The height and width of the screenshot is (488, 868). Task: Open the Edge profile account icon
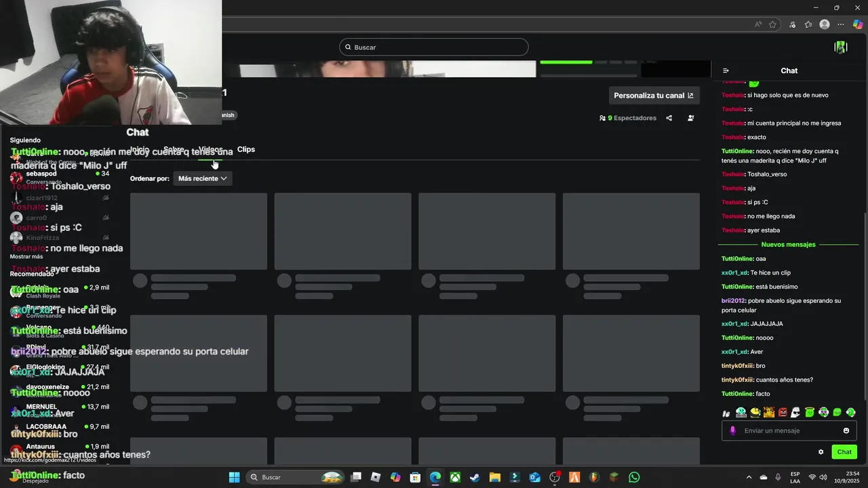tap(825, 24)
